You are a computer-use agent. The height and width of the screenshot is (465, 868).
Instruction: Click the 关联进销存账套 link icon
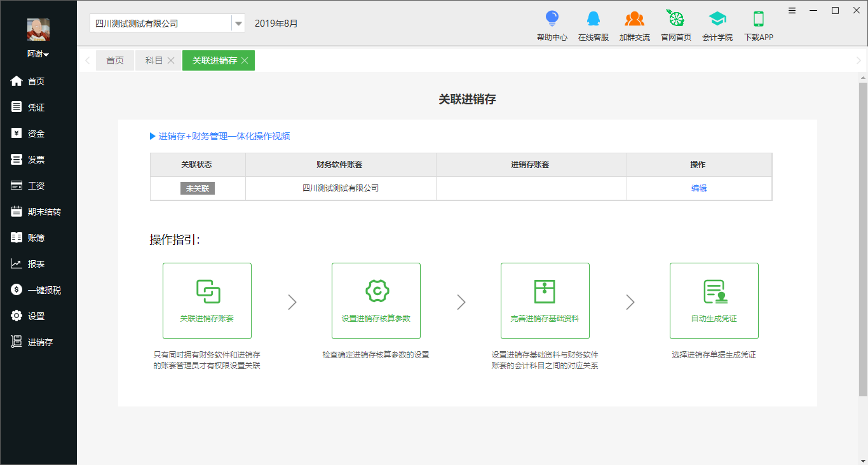point(208,291)
